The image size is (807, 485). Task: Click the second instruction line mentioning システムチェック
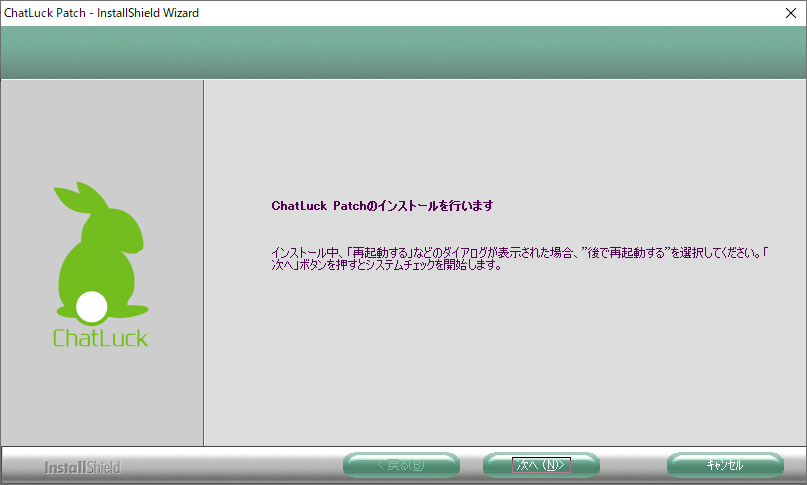click(386, 266)
